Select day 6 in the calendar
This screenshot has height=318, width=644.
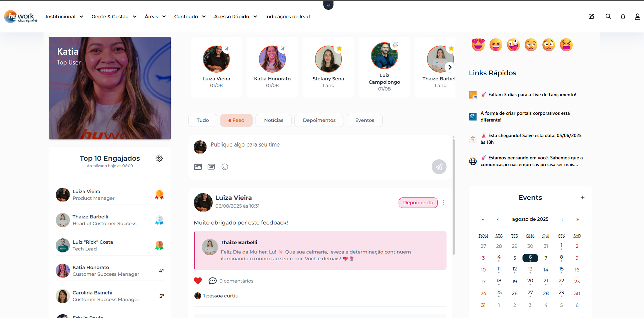(530, 258)
